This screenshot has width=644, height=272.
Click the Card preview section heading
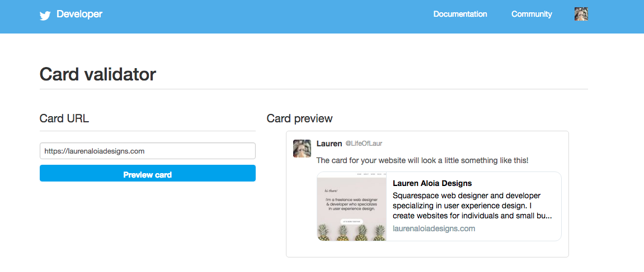pos(299,118)
